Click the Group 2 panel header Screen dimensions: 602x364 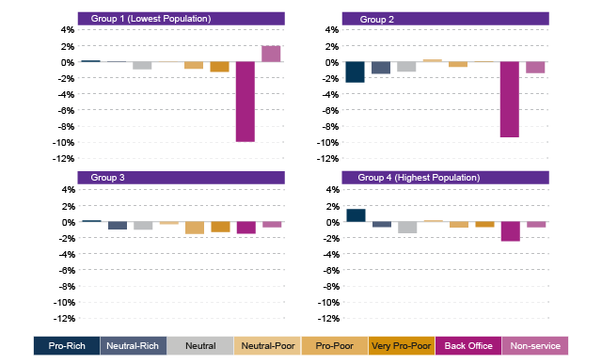point(445,19)
